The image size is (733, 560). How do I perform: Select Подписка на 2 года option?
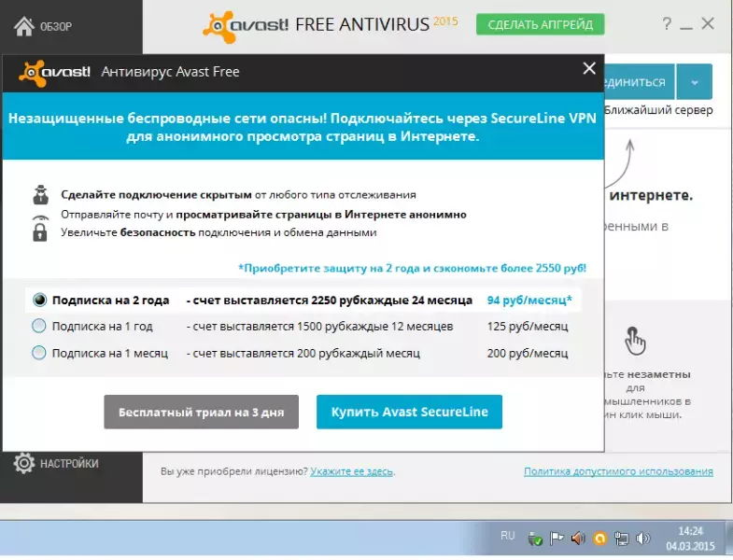pos(39,300)
